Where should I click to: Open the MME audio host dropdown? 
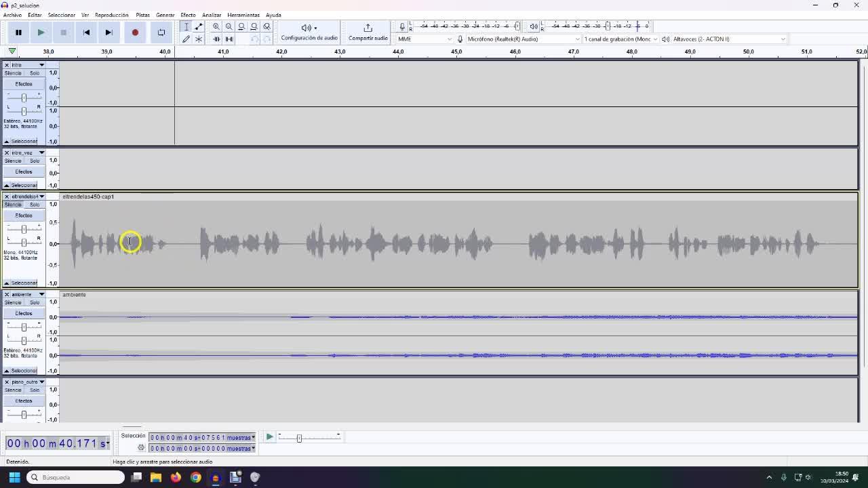425,39
